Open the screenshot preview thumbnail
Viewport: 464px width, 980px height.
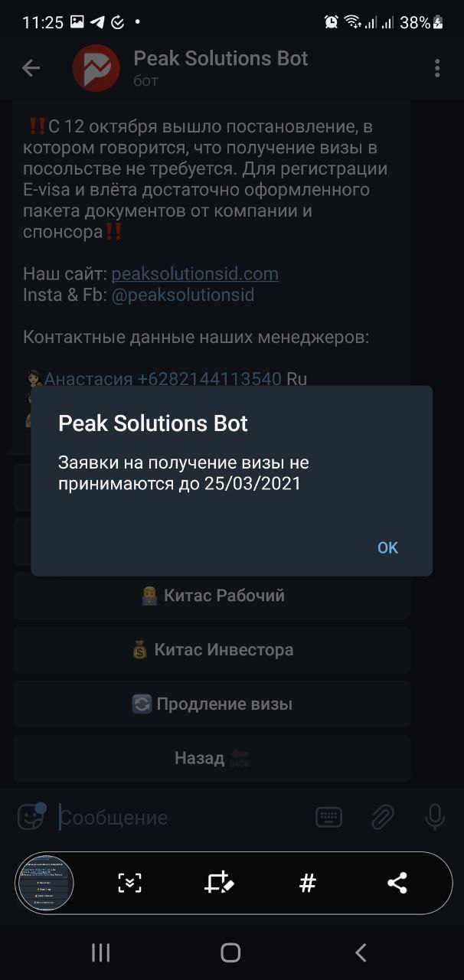coord(45,883)
